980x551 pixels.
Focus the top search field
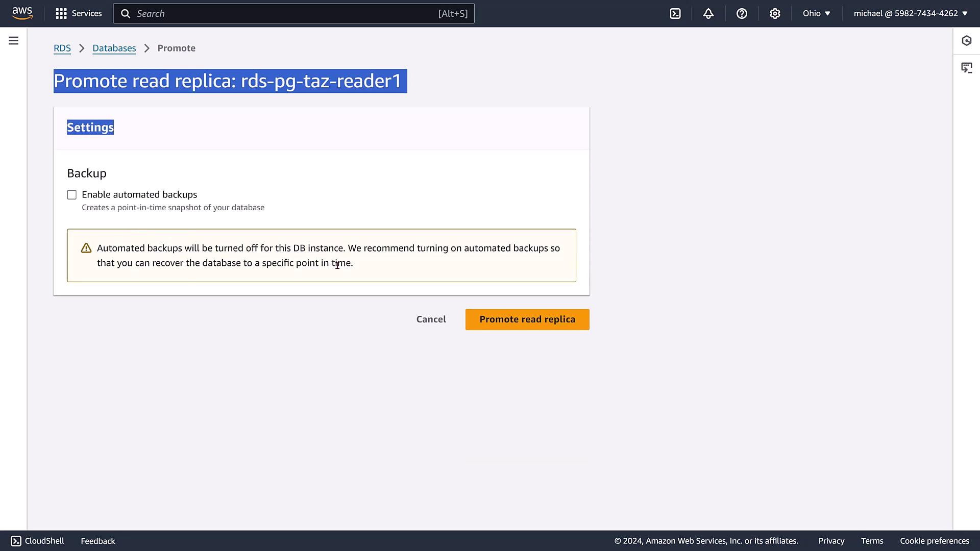point(293,14)
